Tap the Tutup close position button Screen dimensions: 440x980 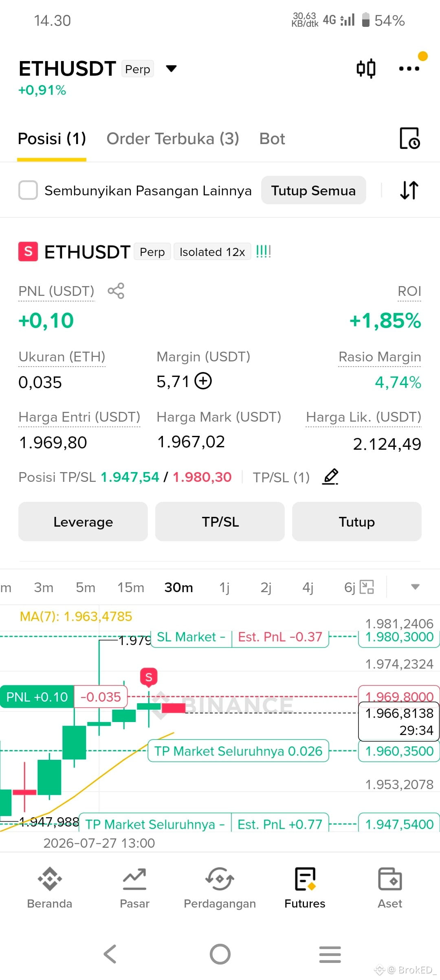click(x=357, y=521)
